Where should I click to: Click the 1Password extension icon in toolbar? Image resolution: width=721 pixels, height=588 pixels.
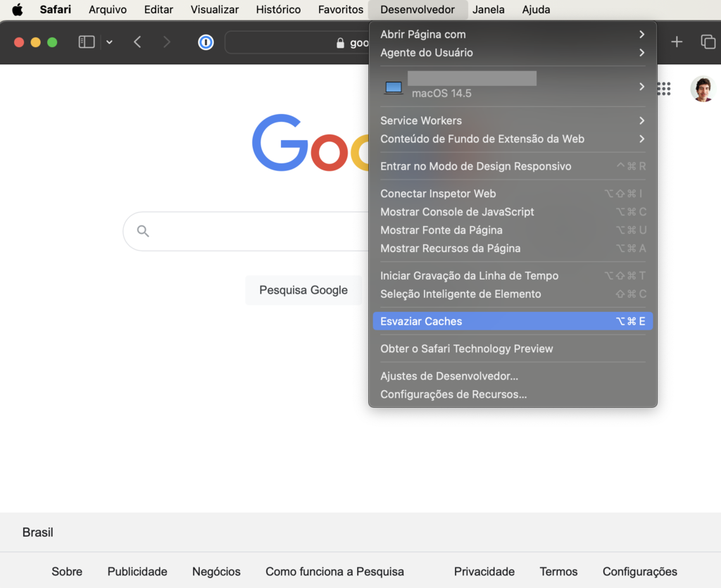coord(205,42)
